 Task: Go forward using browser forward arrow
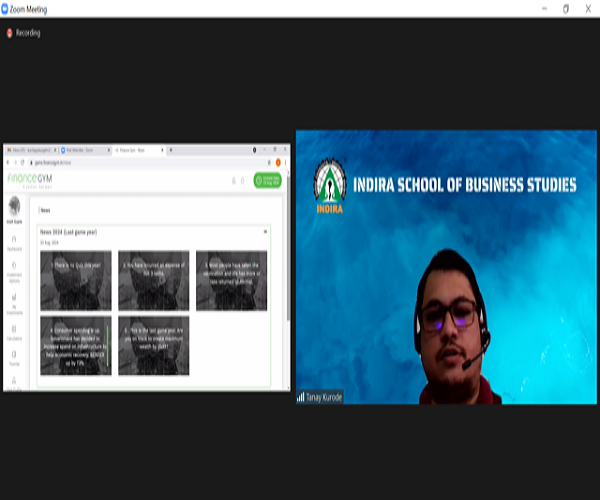15,163
